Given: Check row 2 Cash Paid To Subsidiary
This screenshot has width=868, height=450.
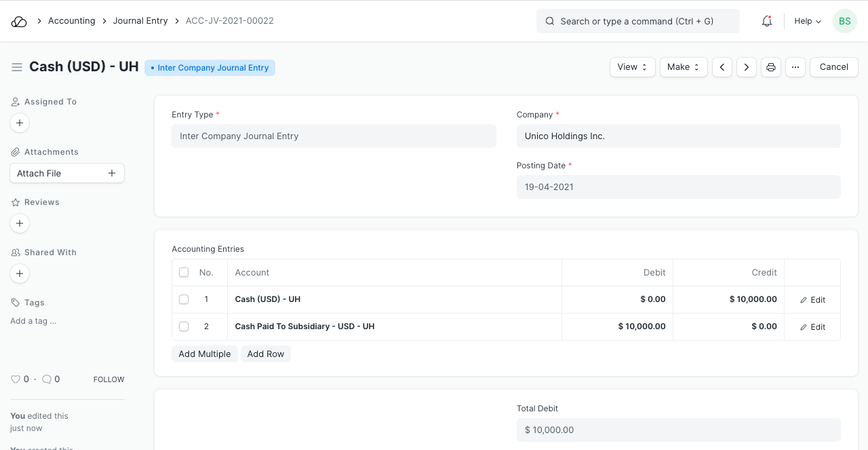Looking at the screenshot, I should coord(184,326).
